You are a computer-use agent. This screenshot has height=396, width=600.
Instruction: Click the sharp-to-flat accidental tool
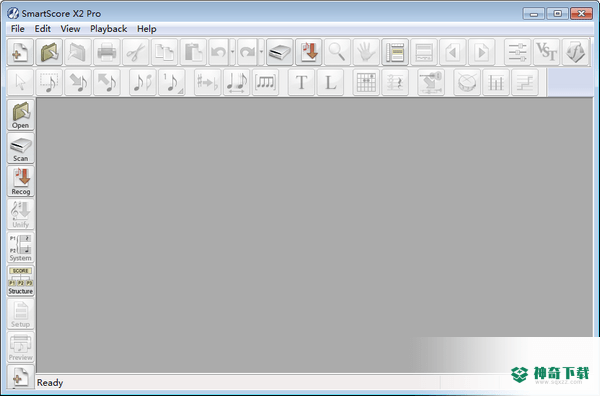click(207, 82)
